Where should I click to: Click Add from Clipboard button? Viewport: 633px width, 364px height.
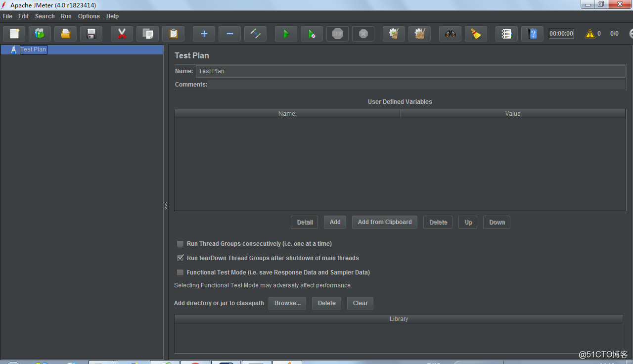pos(385,222)
